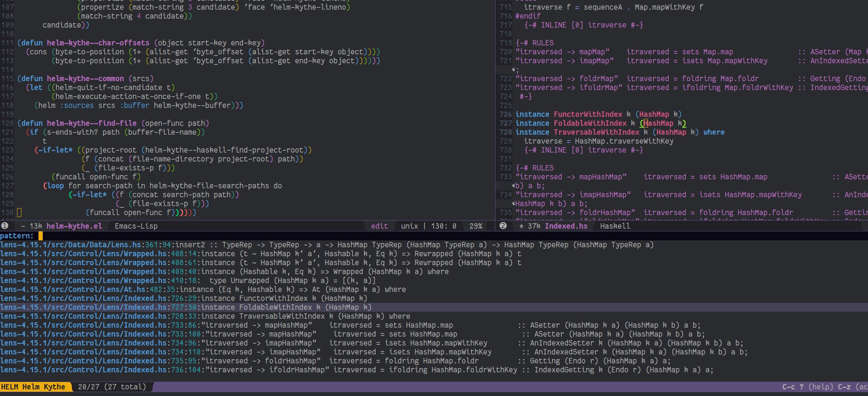Click the 29% position indicator
The image size is (868, 396).
[476, 226]
